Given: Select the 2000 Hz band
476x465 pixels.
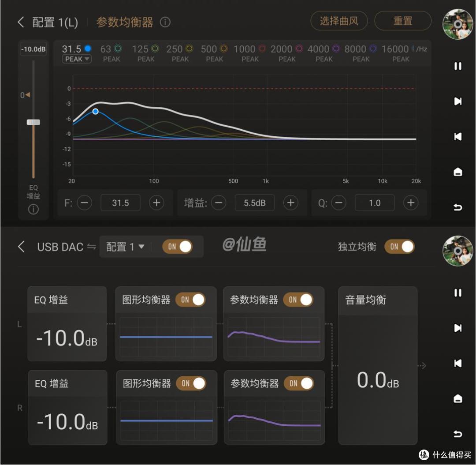Looking at the screenshot, I should click(287, 49).
